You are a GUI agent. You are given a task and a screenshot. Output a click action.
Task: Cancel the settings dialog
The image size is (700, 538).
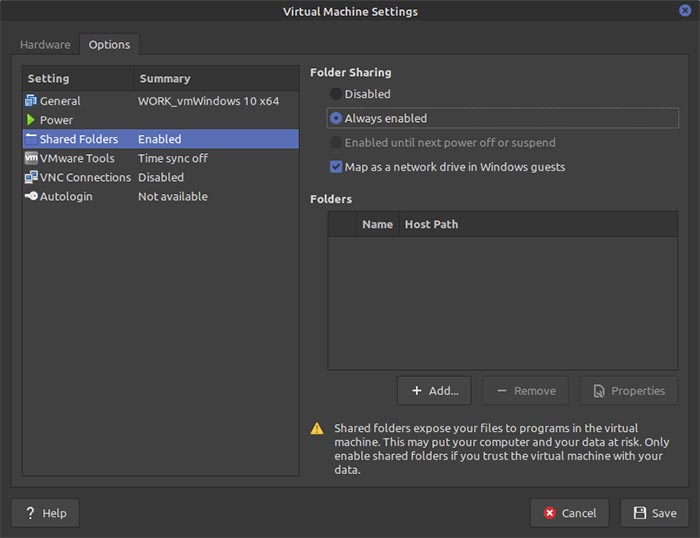pos(570,513)
